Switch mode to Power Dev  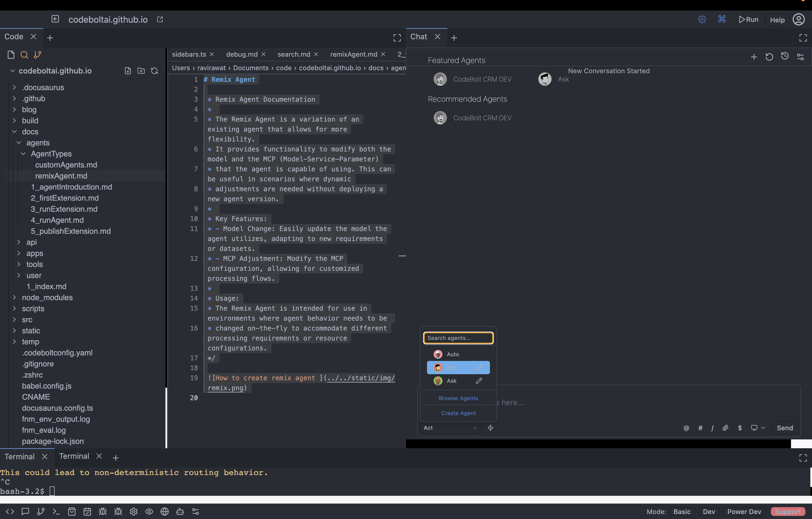click(x=744, y=512)
